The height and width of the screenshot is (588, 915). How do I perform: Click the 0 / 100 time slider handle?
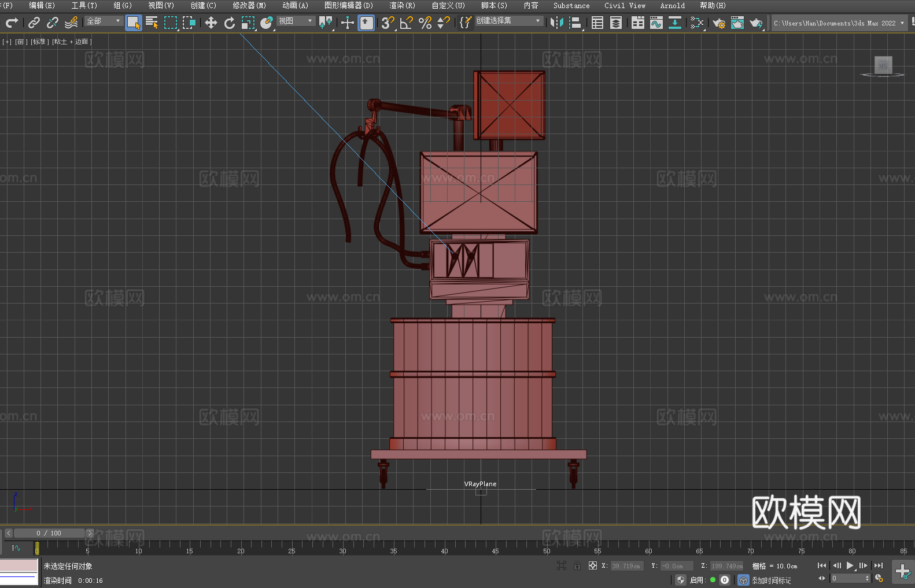pos(49,533)
